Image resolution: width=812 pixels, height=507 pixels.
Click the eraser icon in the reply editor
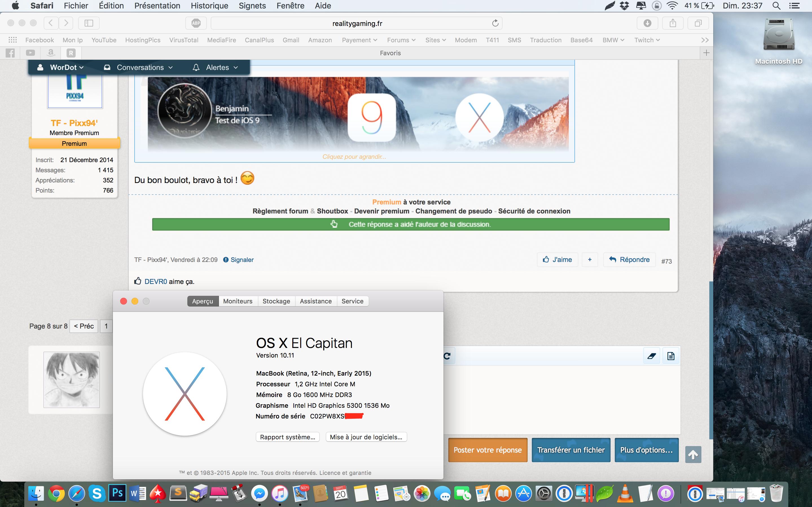[x=652, y=356]
